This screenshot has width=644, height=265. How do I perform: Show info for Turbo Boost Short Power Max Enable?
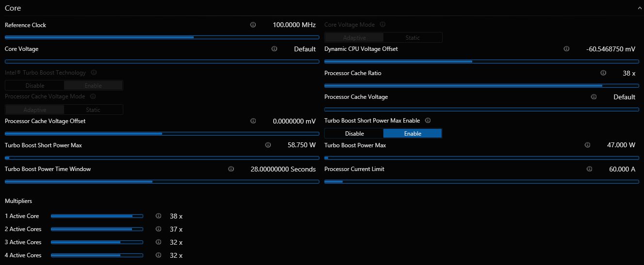point(428,121)
